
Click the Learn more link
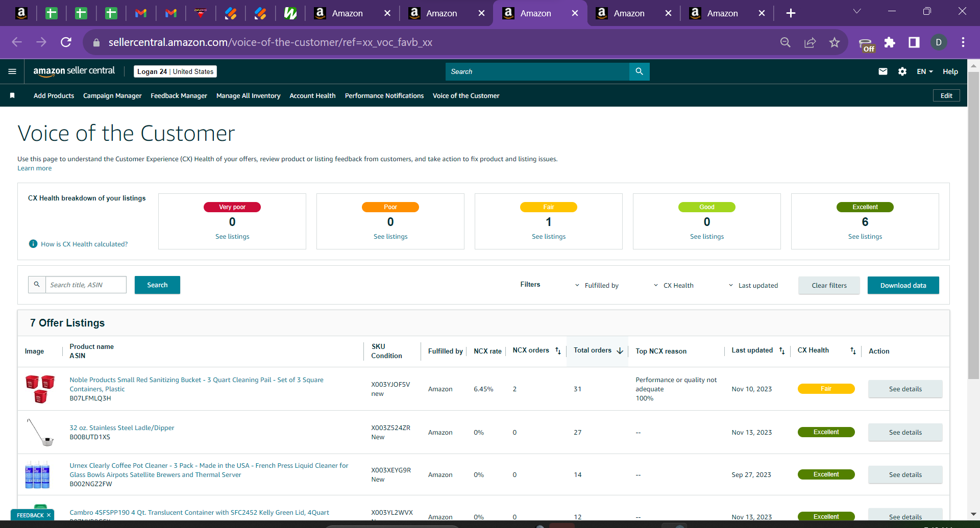pos(34,168)
